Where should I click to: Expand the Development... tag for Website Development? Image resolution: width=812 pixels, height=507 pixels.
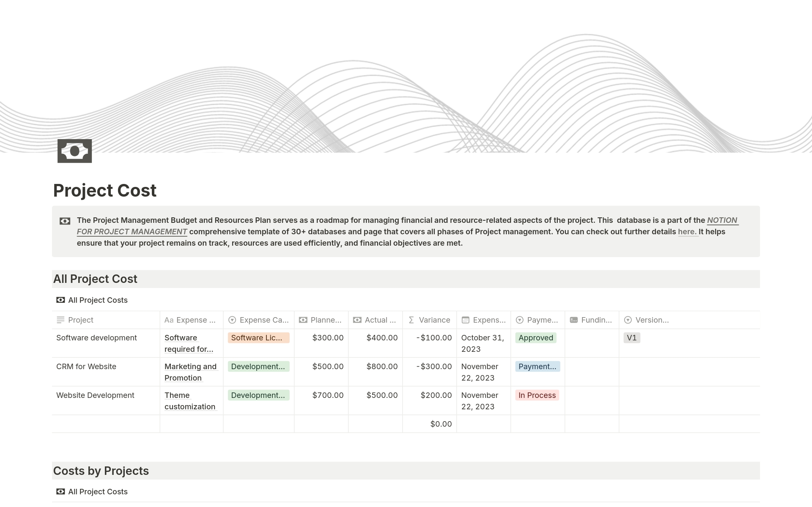258,395
